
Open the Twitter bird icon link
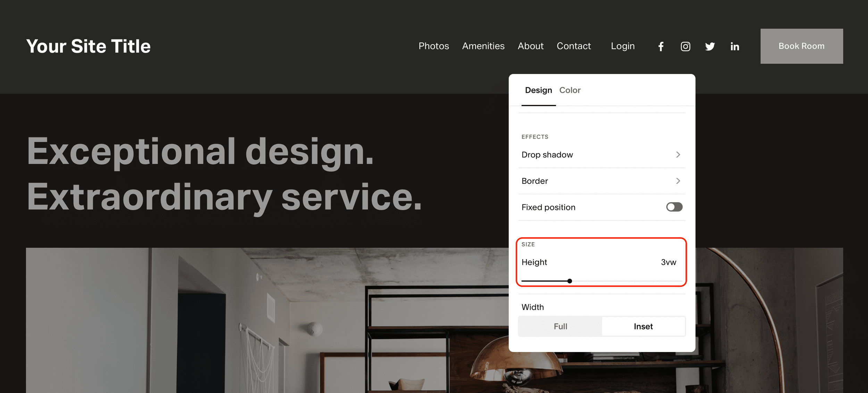click(x=710, y=46)
